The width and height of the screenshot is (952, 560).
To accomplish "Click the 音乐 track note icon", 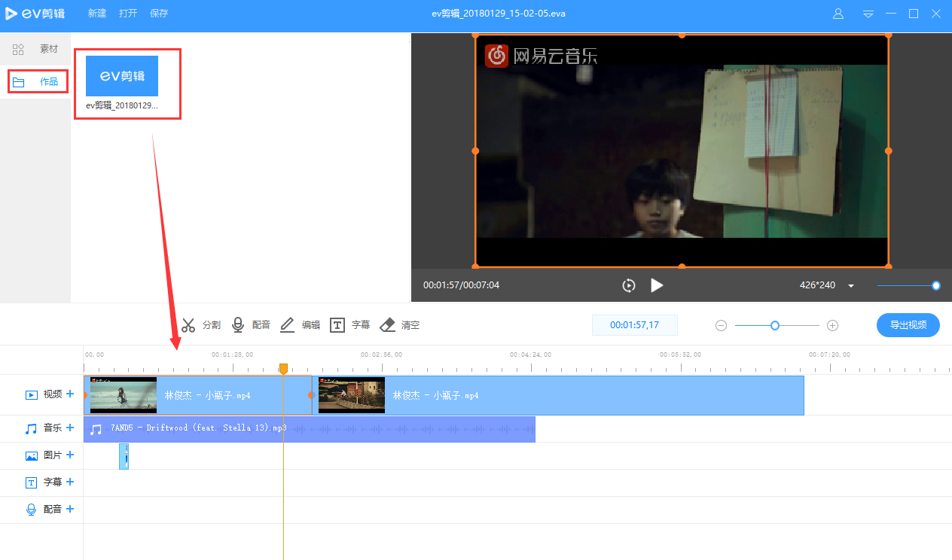I will (32, 428).
